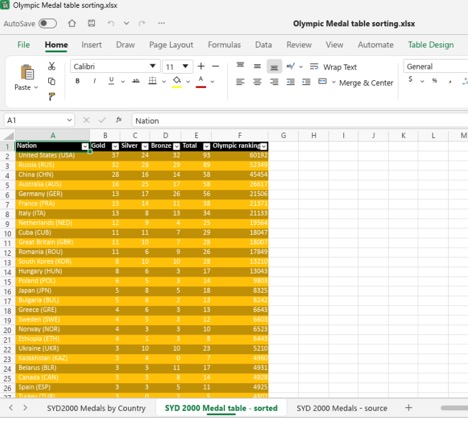Viewport: 469px width, 427px height.
Task: Open the Total column filter arrow
Action: [207, 146]
